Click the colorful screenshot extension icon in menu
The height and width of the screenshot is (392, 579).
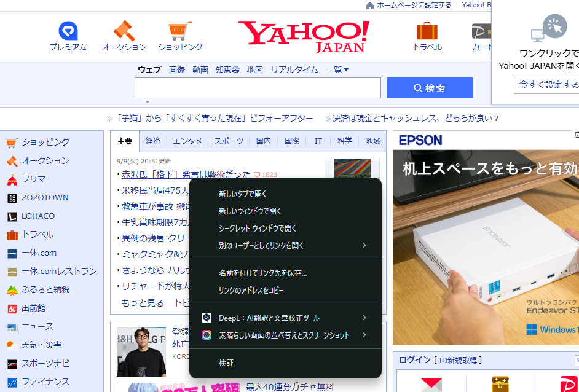point(207,335)
